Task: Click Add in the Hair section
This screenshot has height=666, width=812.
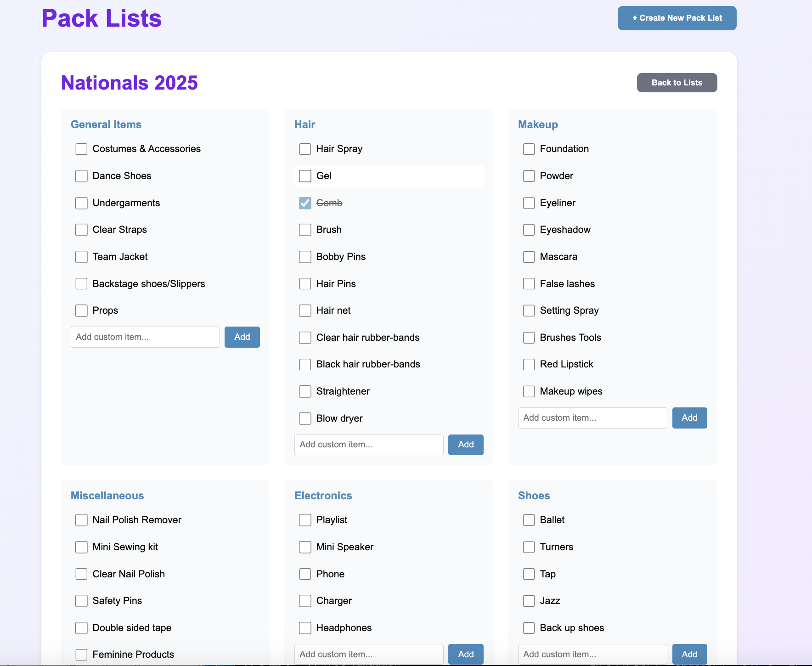Action: (465, 445)
